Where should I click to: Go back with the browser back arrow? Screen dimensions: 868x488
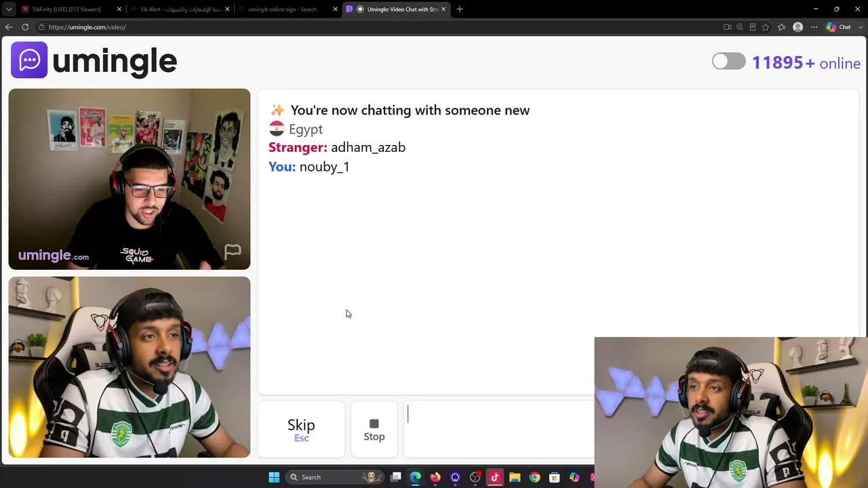(x=9, y=27)
